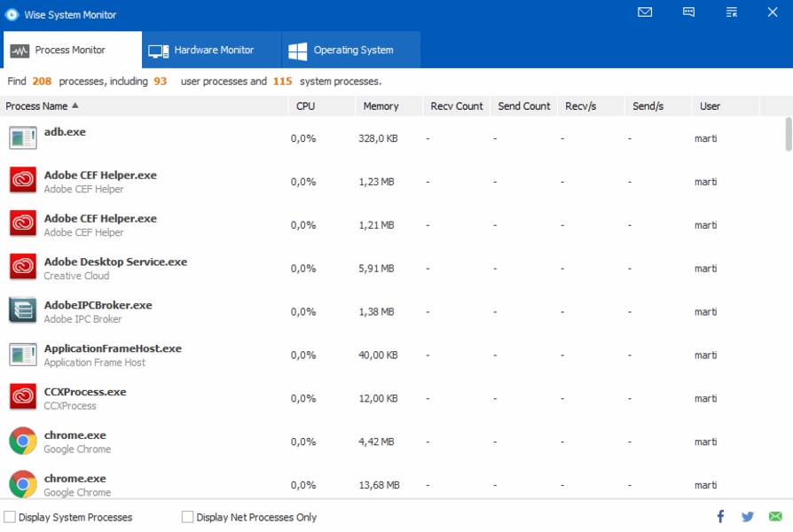Click the envelope icon in the title bar
Image resolution: width=793 pixels, height=532 pixels.
[x=645, y=12]
